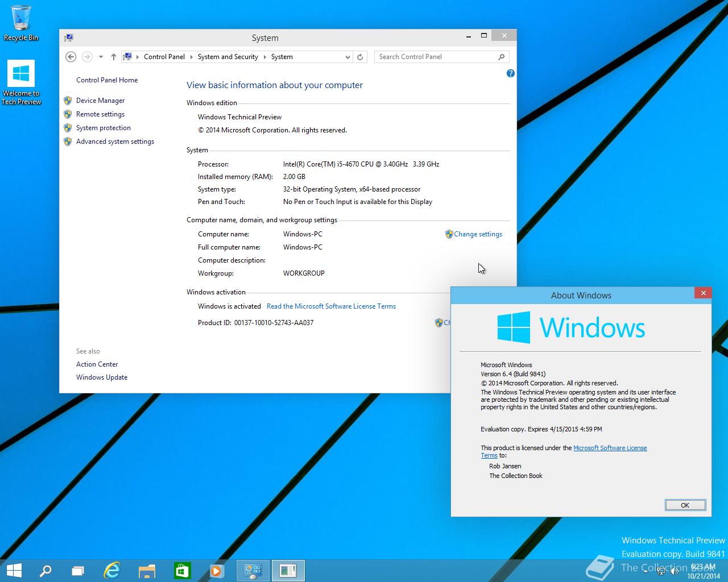Image resolution: width=728 pixels, height=582 pixels.
Task: Read the Microsoft Software License Terms in System
Action: pos(331,306)
